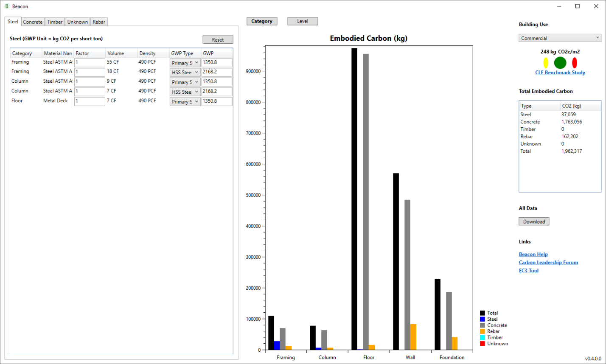Open GWP Type dropdown for Metal Deck row
Screen dimensions: 606x364
point(185,102)
